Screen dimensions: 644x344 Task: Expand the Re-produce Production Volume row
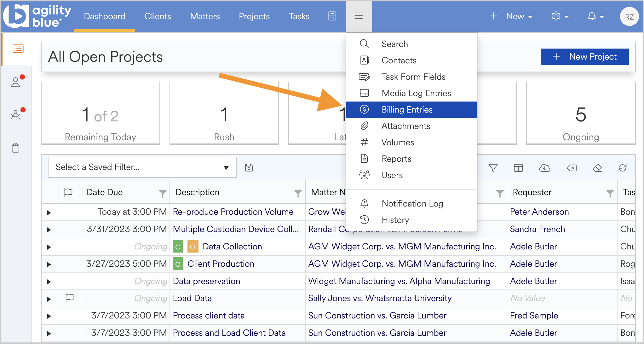[49, 213]
